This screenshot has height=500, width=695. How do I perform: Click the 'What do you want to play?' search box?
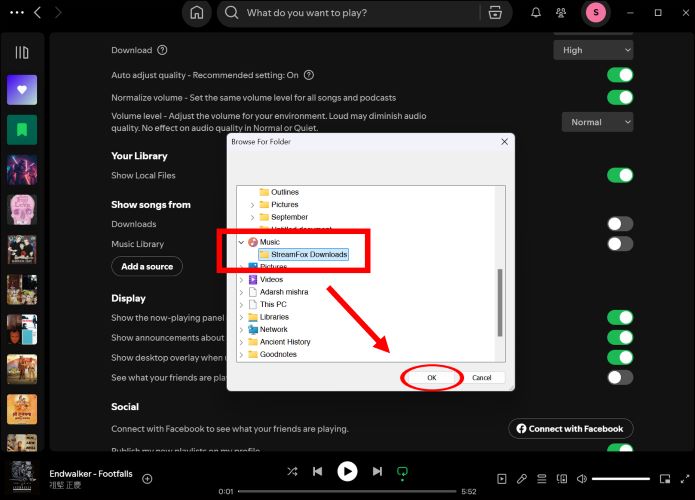coord(350,13)
